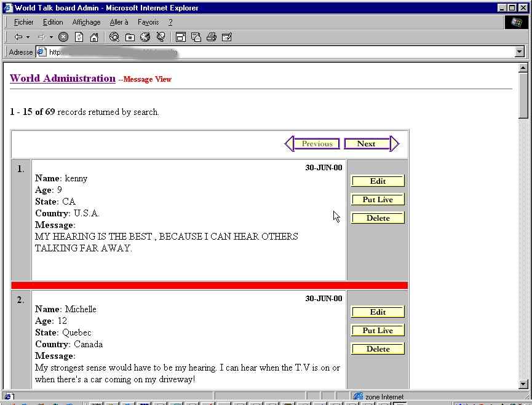Refresh the page using the toolbar icon

click(79, 37)
